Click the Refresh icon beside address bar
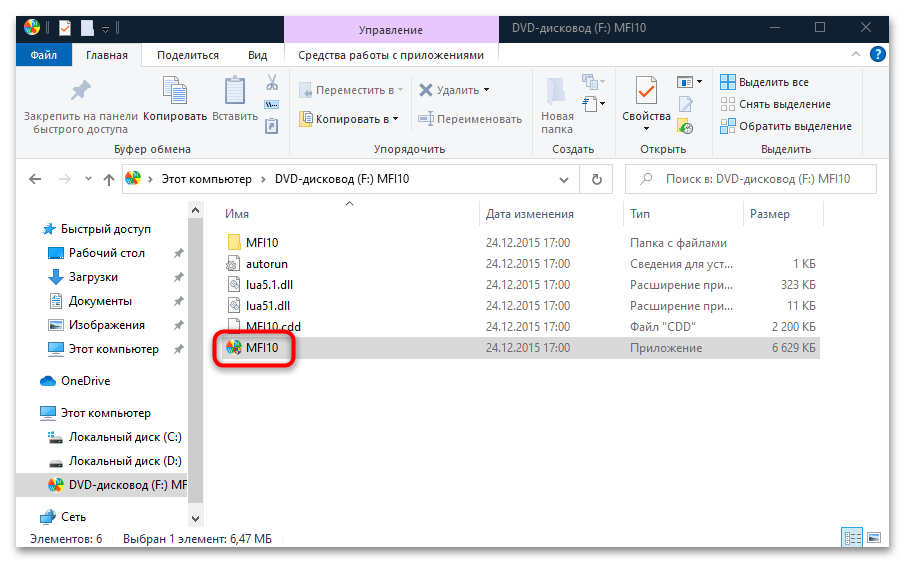The height and width of the screenshot is (563, 905). pos(597,179)
